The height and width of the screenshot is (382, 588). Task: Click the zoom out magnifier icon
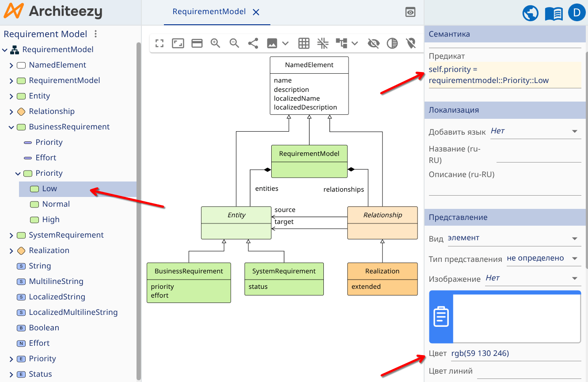pos(234,43)
